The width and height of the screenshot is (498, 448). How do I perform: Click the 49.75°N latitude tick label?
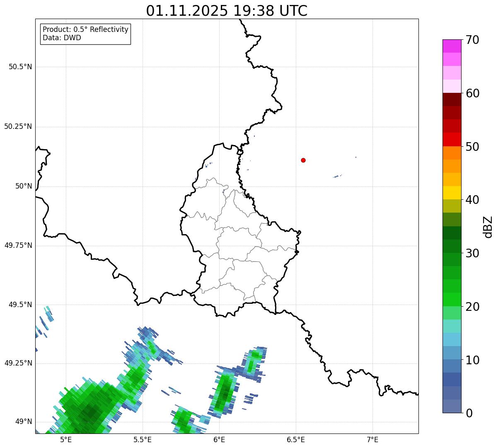(x=18, y=245)
